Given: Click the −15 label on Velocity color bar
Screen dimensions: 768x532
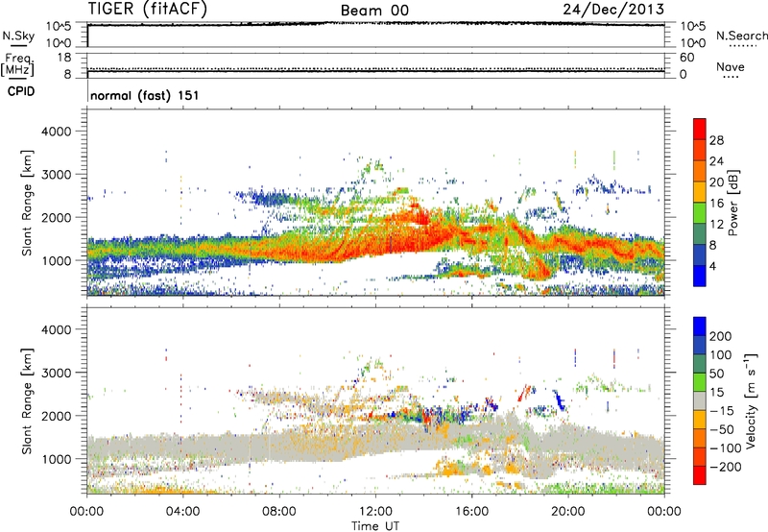Looking at the screenshot, I should click(722, 411).
